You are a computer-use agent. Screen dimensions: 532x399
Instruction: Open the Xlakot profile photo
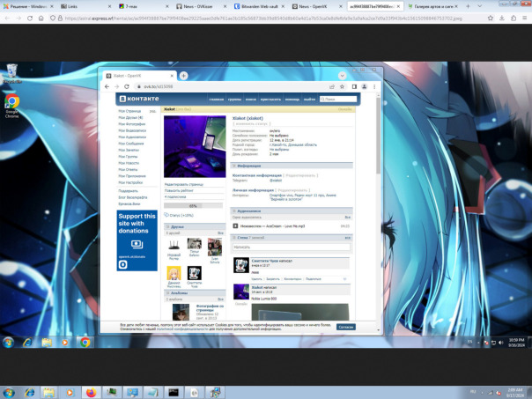pyautogui.click(x=195, y=147)
